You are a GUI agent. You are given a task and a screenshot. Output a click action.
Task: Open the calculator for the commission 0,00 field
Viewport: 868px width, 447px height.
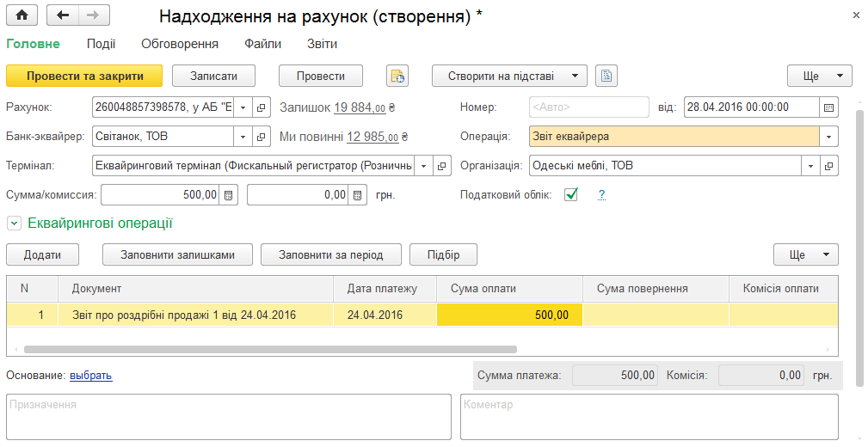[357, 195]
